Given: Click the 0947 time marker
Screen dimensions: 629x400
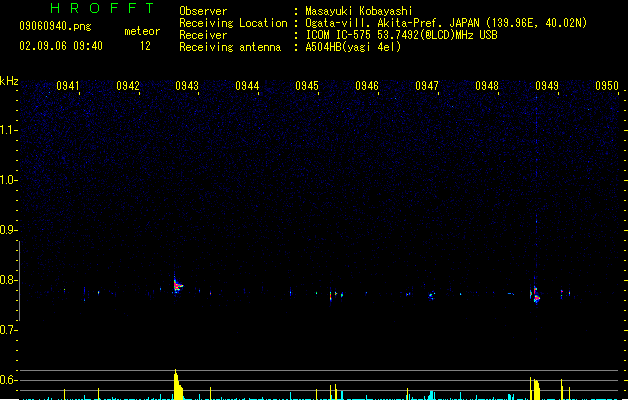Looking at the screenshot, I should pos(427,86).
